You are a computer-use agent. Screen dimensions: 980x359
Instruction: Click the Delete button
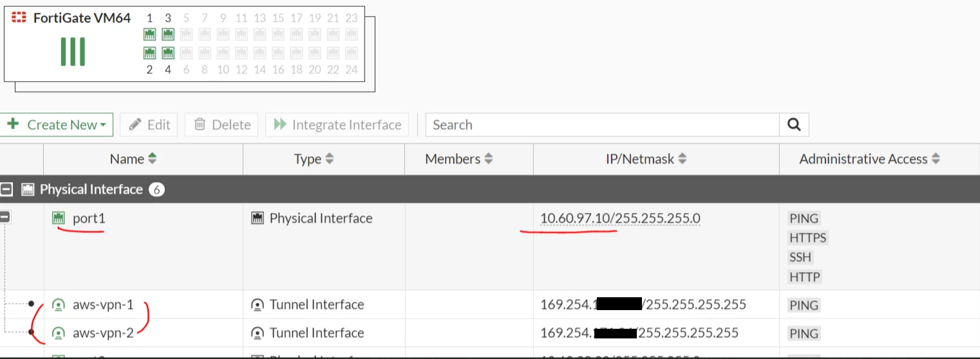tap(221, 125)
